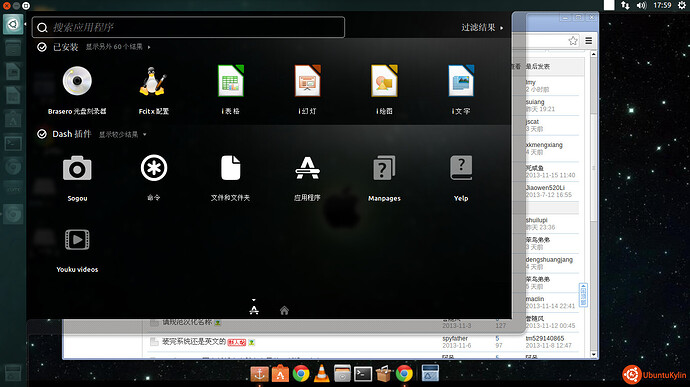Click last poster tm529140865 in forum list
The width and height of the screenshot is (690, 387).
pyautogui.click(x=545, y=338)
